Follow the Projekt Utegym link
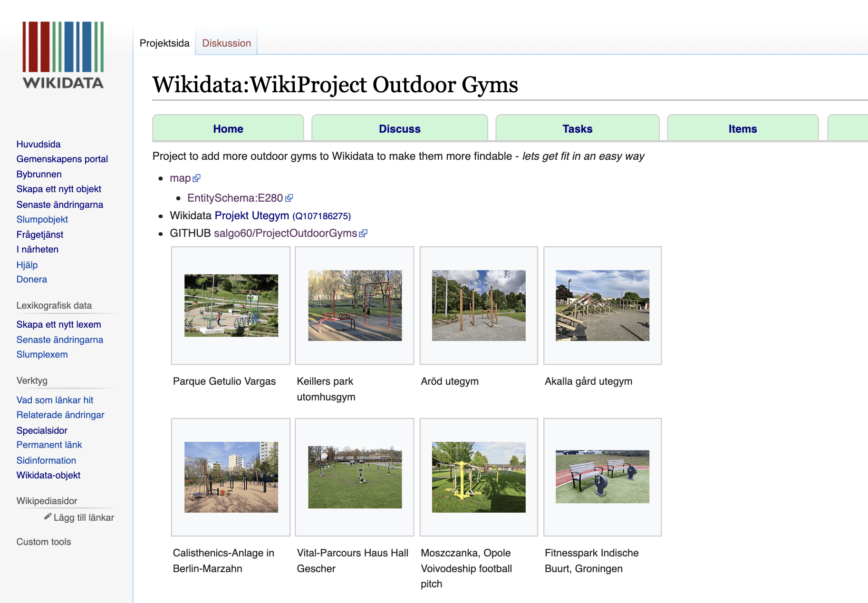Screen dimensions: 868x603 click(251, 216)
